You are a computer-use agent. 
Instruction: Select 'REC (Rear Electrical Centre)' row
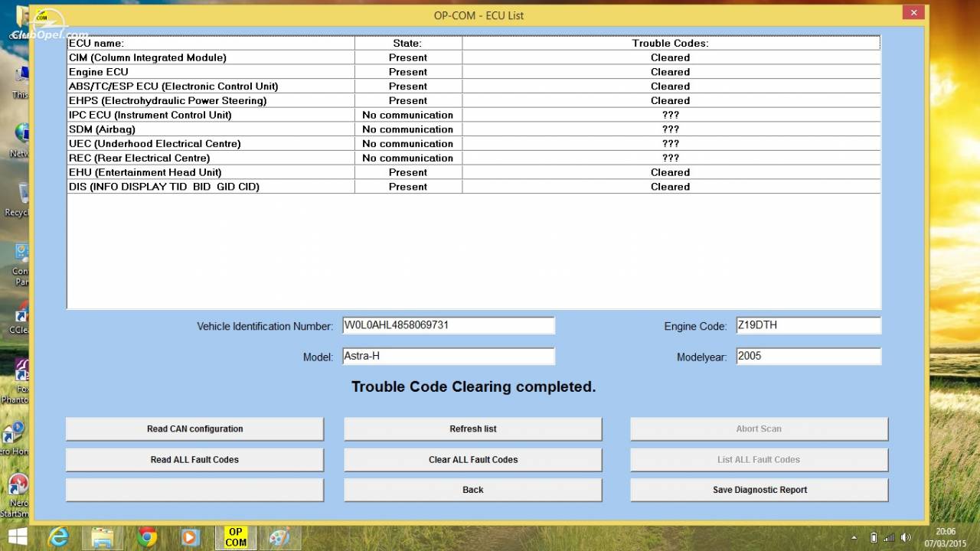click(473, 158)
